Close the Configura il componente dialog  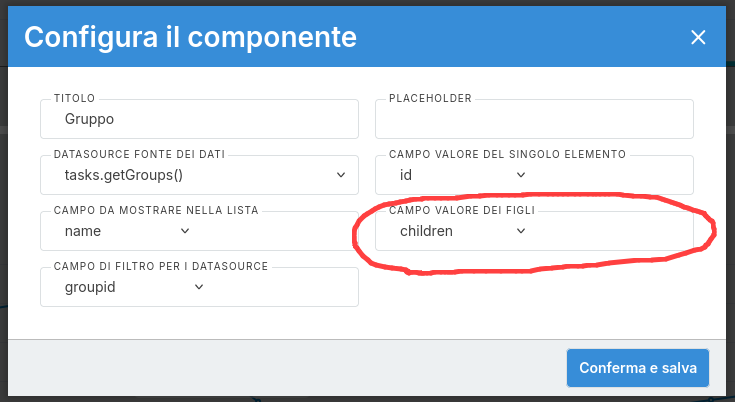click(698, 37)
